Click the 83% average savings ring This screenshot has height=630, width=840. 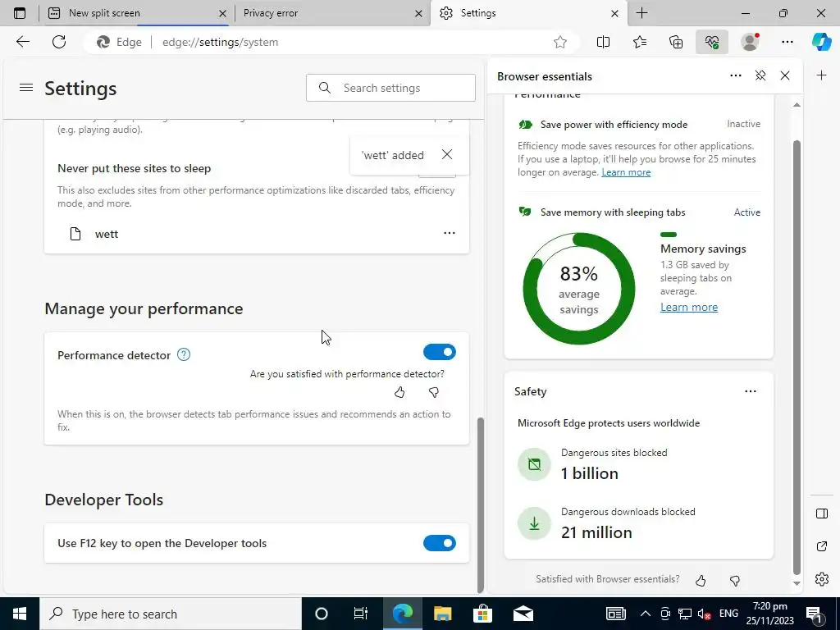click(579, 290)
